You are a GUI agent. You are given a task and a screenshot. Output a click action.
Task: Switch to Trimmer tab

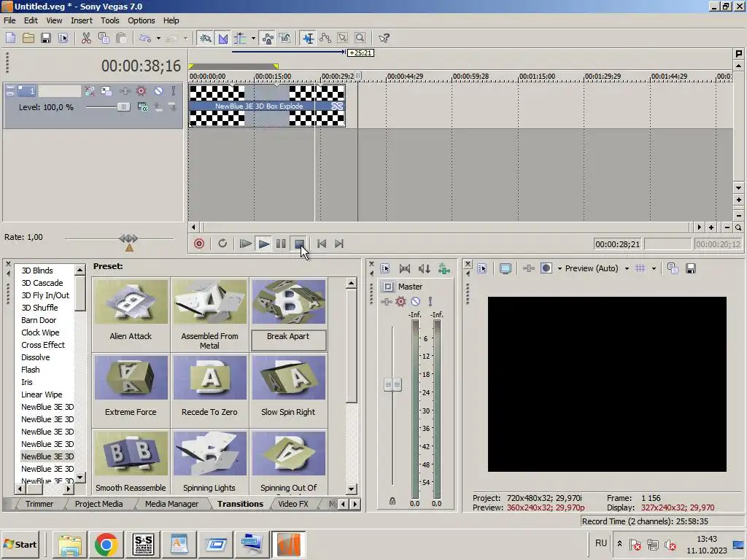click(x=39, y=504)
